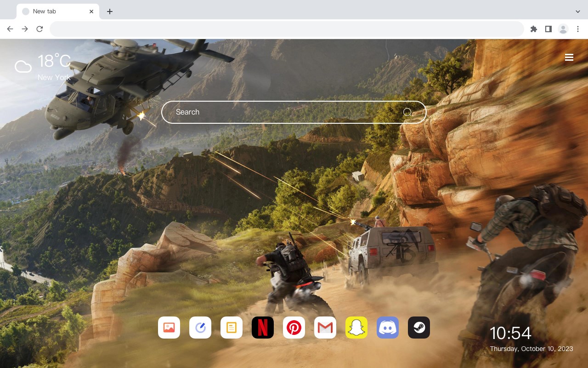
Task: Open the yellow notes shortcut icon
Action: tap(232, 328)
